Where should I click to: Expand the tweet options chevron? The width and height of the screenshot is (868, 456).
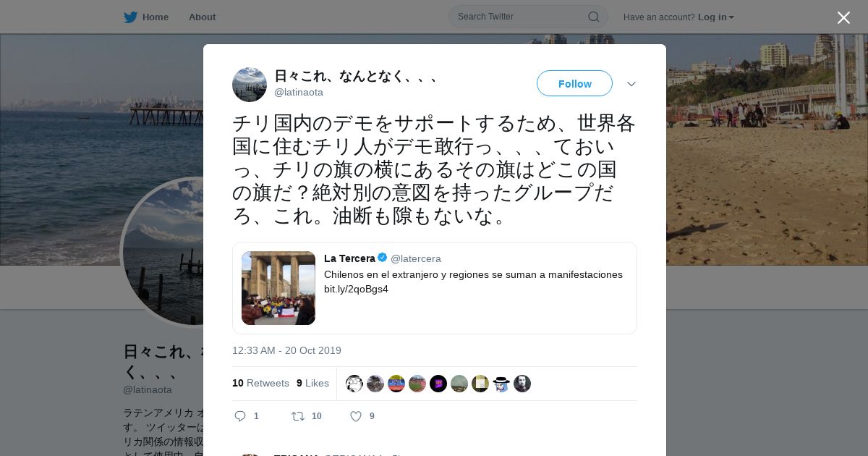click(631, 84)
